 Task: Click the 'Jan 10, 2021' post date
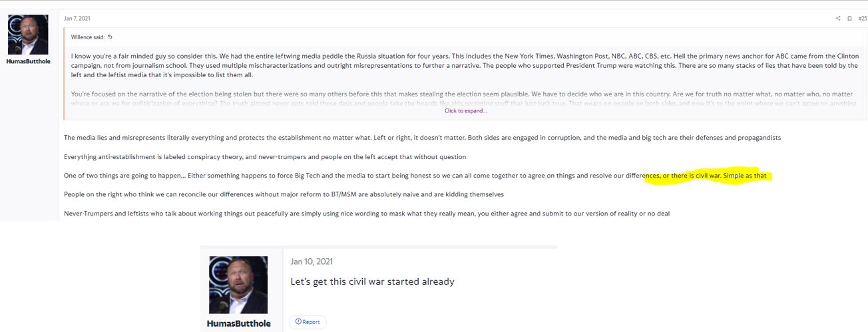click(x=312, y=262)
